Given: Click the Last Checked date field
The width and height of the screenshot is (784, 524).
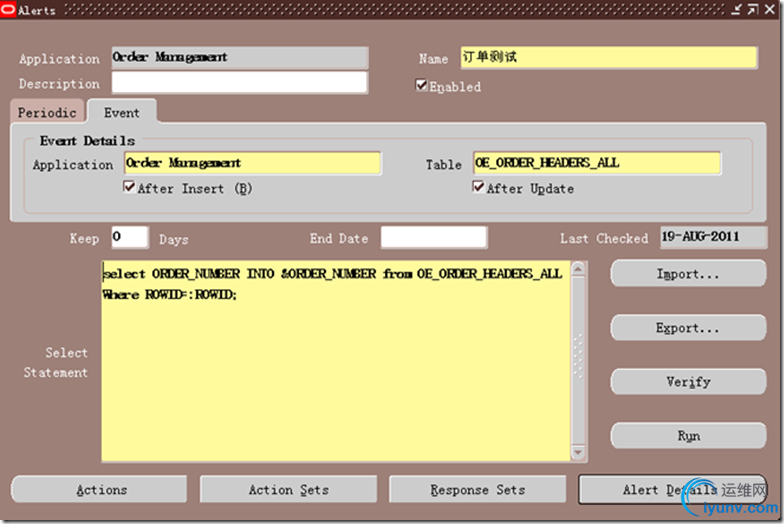Looking at the screenshot, I should point(714,237).
